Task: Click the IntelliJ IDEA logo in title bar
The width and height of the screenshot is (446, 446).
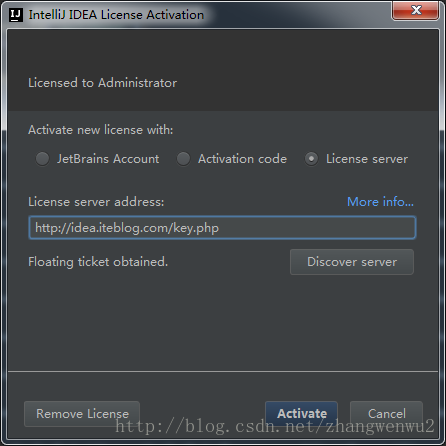Action: [x=16, y=15]
